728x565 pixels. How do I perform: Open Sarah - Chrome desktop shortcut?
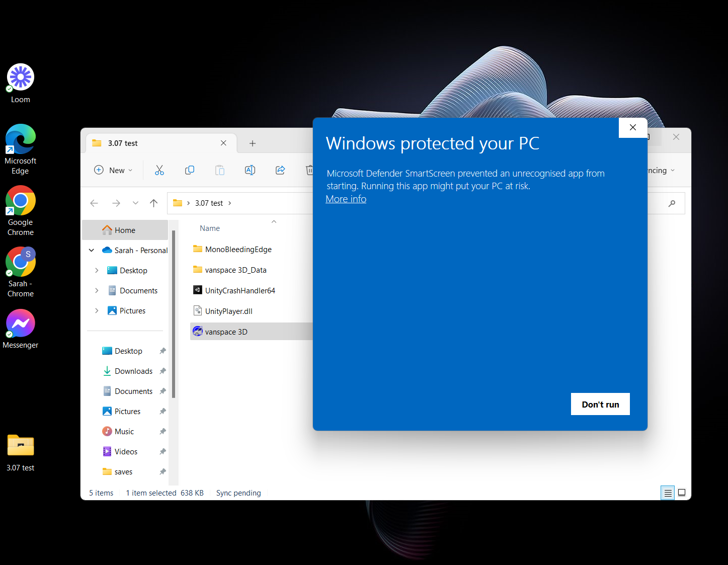coord(20,272)
